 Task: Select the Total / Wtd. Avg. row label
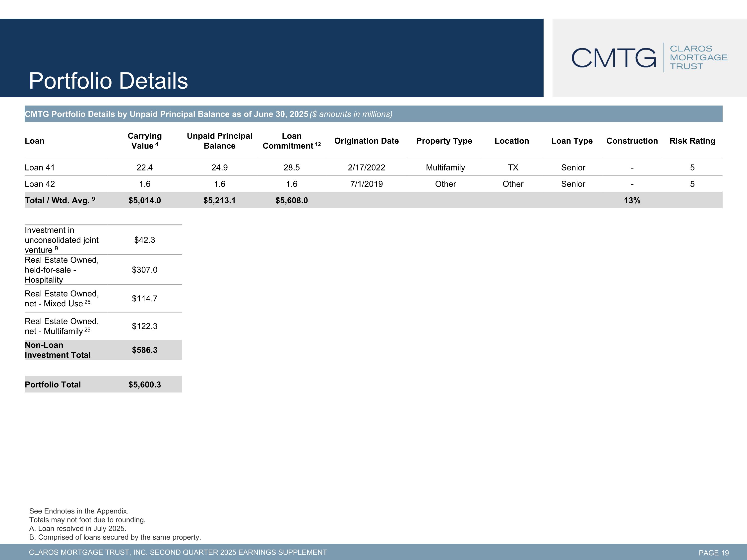[x=60, y=201]
